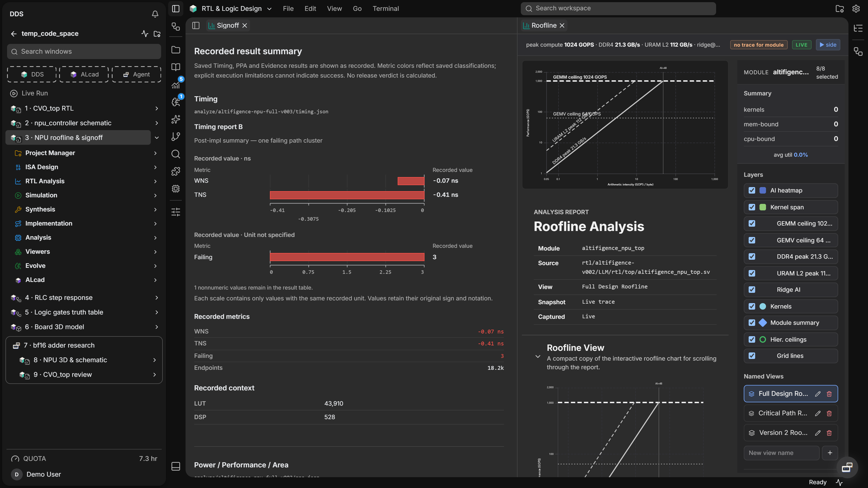This screenshot has height=488, width=868.
Task: Open the outline tree icon on right rail
Action: tap(858, 28)
